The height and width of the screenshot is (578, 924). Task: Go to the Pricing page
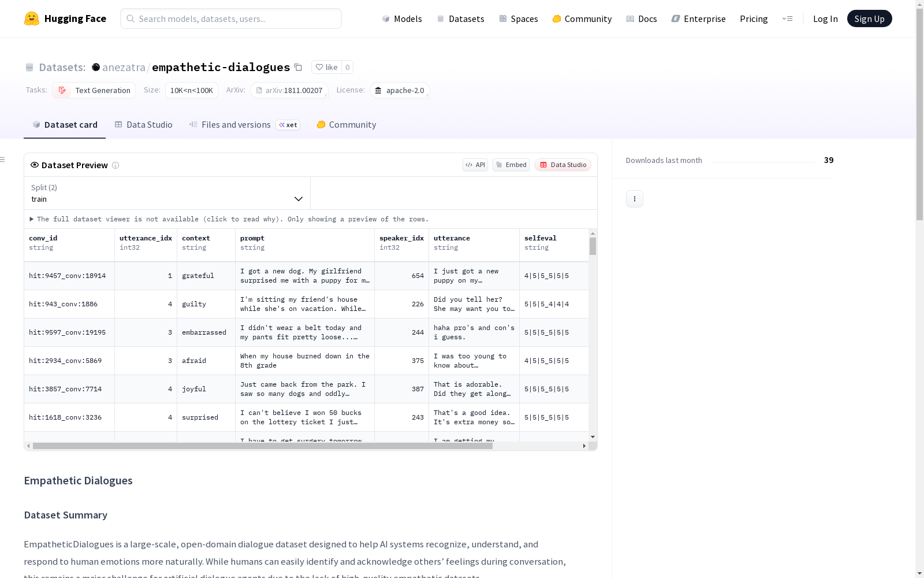point(754,18)
